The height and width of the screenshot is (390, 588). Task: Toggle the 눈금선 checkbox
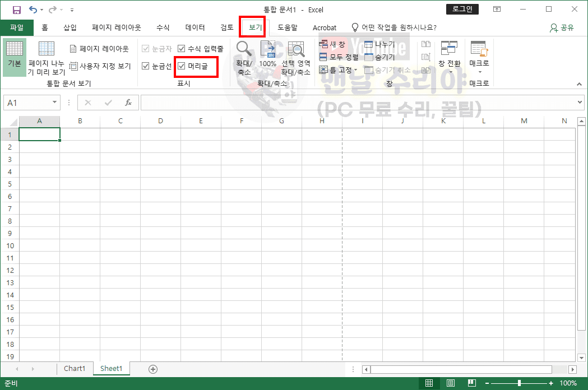pyautogui.click(x=146, y=66)
